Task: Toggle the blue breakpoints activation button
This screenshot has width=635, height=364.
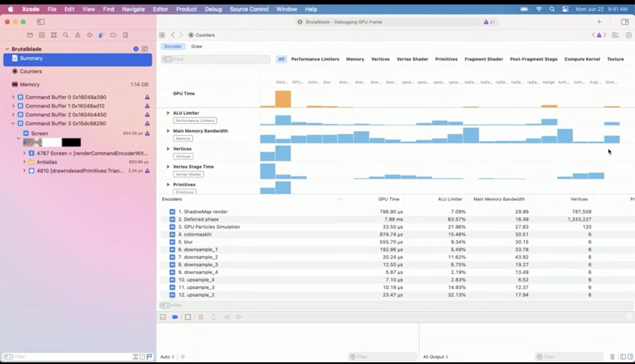Action: pyautogui.click(x=175, y=317)
